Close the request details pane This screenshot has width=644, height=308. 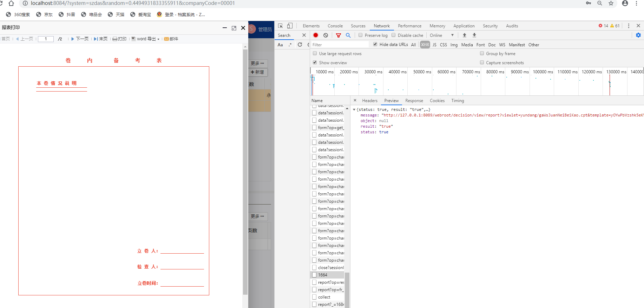[355, 100]
